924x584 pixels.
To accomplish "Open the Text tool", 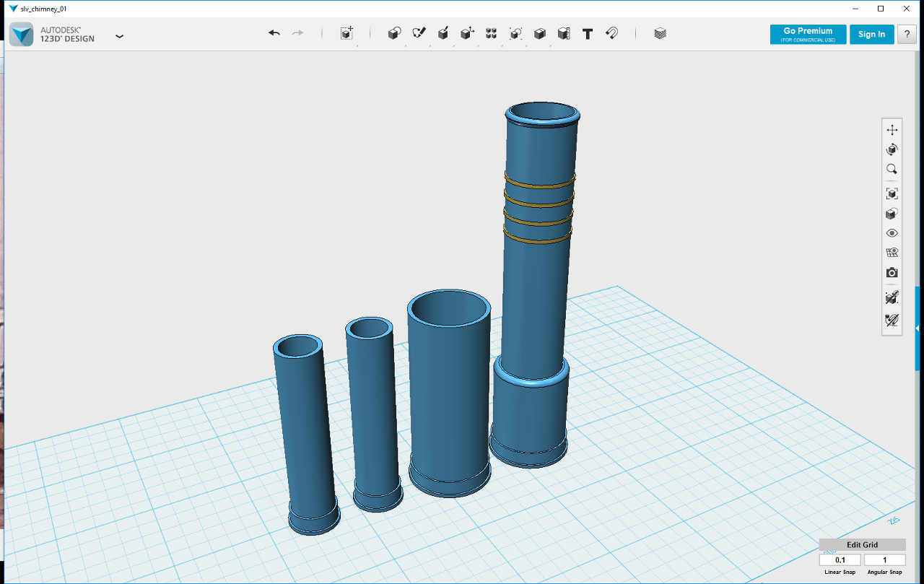I will 588,33.
